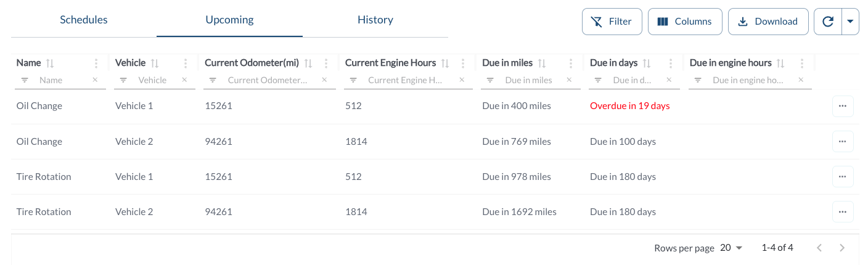The width and height of the screenshot is (868, 265).
Task: Click the Filter button
Action: pyautogui.click(x=612, y=22)
